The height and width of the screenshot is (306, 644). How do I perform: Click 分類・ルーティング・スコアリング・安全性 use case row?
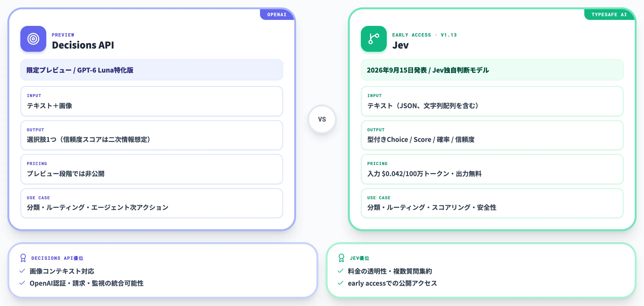[492, 203]
